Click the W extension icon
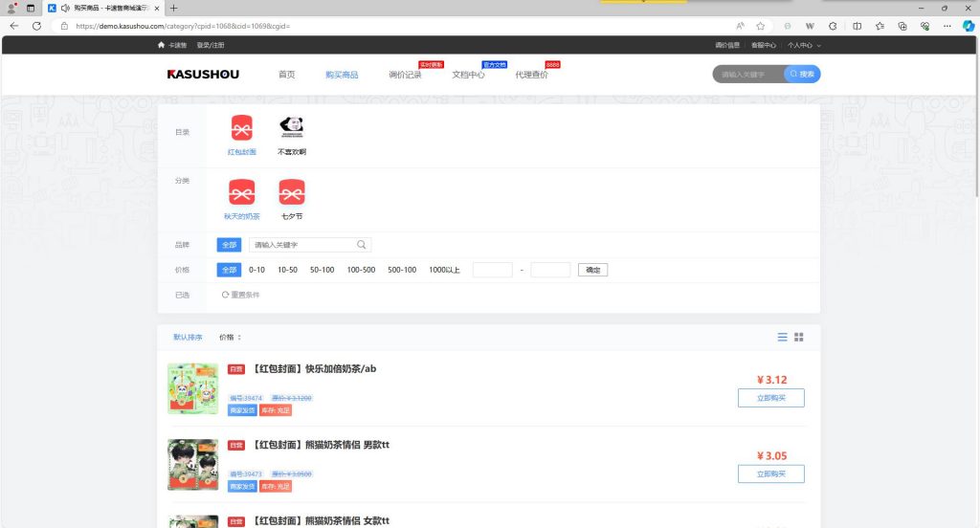 (x=810, y=26)
